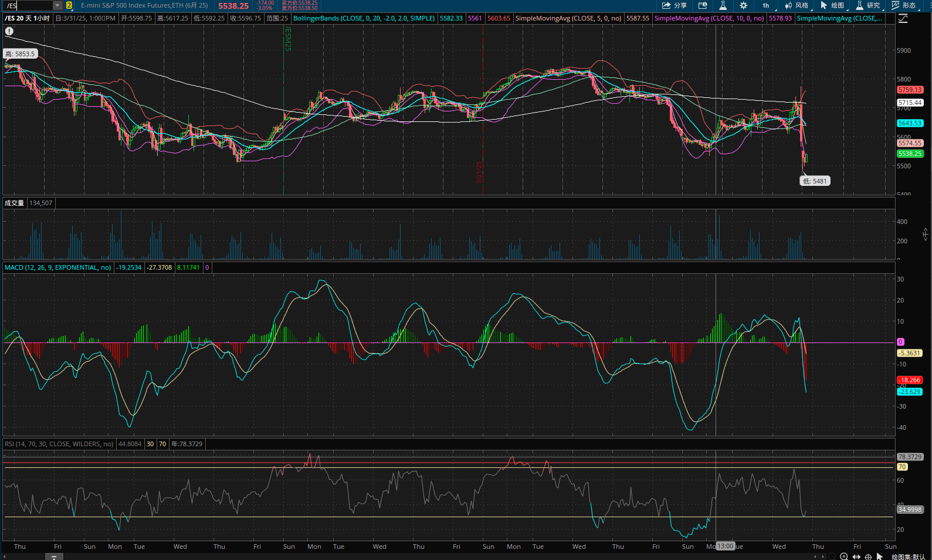Click the 34.9998 RSI value tag
This screenshot has width=932, height=560.
click(910, 510)
